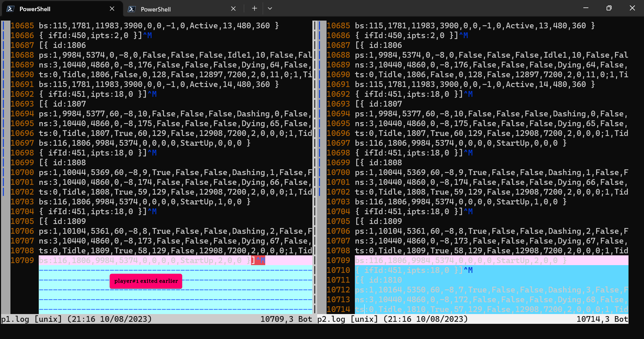Click the p1.log status bar filename
The width and height of the screenshot is (644, 339).
click(x=15, y=319)
